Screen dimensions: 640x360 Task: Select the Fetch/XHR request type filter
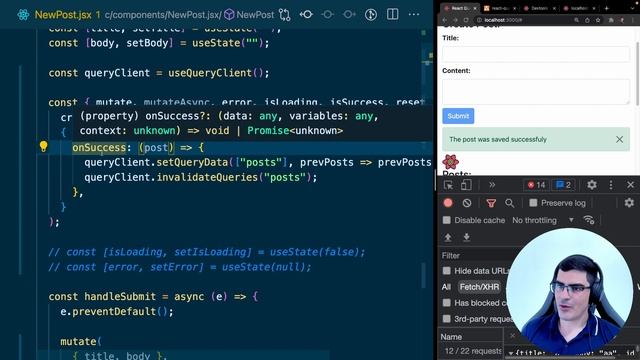pyautogui.click(x=479, y=287)
